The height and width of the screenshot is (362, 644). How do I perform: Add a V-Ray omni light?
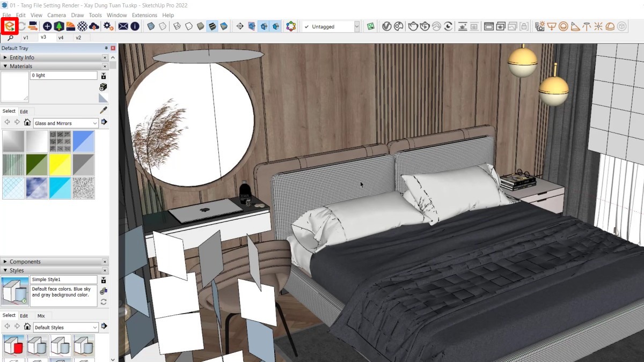pos(598,26)
